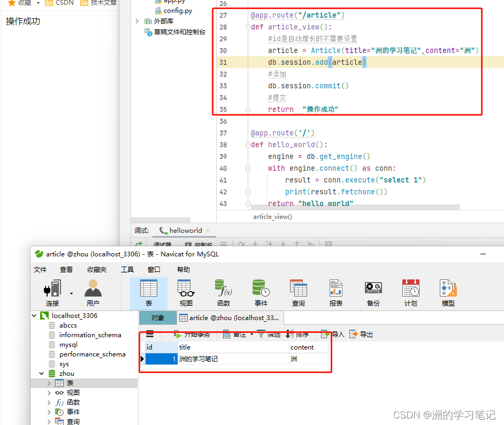Open the Function (函数) toolbar icon
The width and height of the screenshot is (504, 425).
(x=224, y=293)
